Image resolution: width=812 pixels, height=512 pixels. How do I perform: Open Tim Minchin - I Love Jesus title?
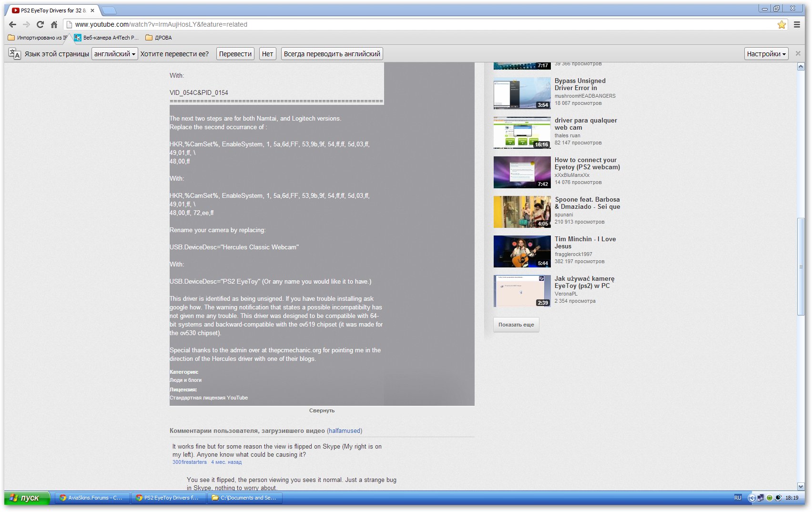point(585,243)
